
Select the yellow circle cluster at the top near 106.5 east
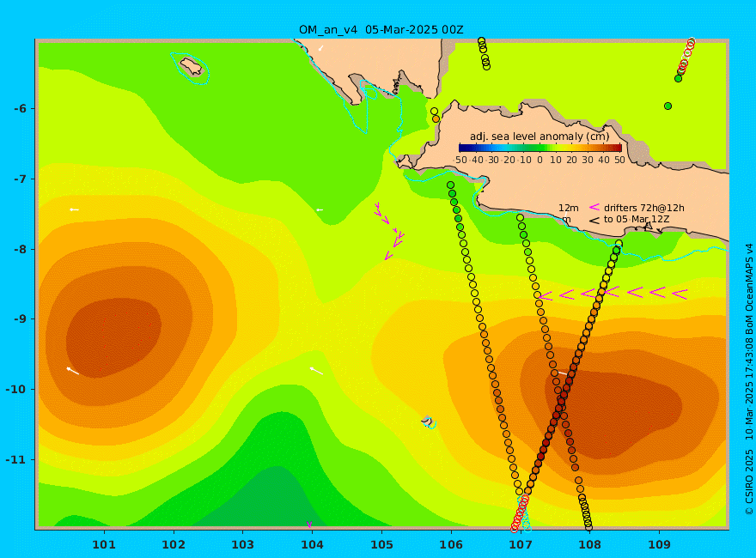click(484, 53)
